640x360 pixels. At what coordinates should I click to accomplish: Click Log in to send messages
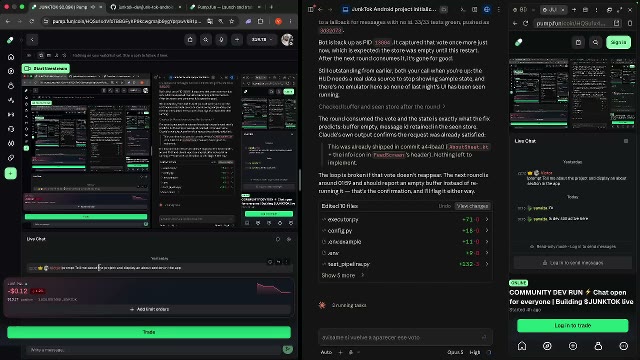point(573,263)
